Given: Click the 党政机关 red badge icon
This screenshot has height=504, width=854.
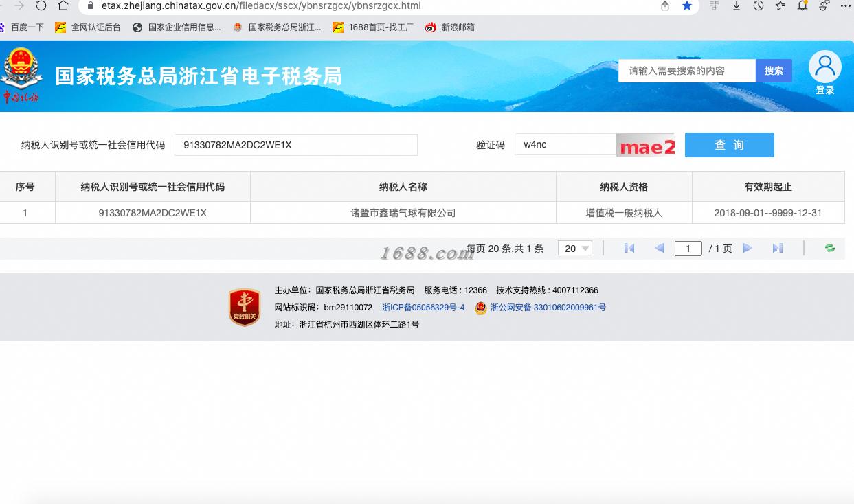Looking at the screenshot, I should [245, 307].
